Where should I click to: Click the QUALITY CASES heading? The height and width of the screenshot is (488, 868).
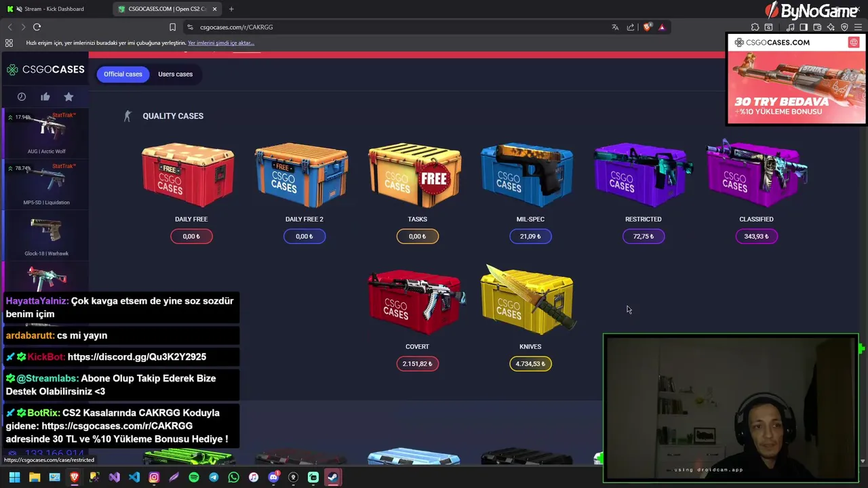click(173, 116)
